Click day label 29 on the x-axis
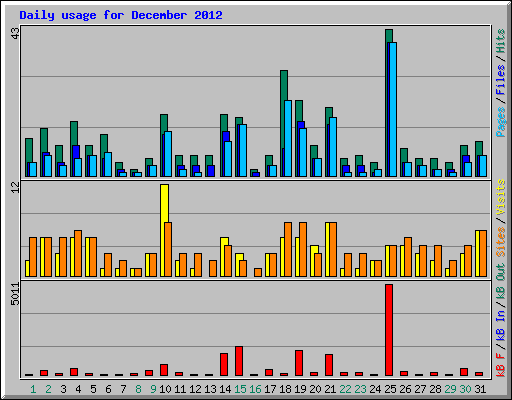Viewport: 512px width, 400px height. tap(450, 389)
